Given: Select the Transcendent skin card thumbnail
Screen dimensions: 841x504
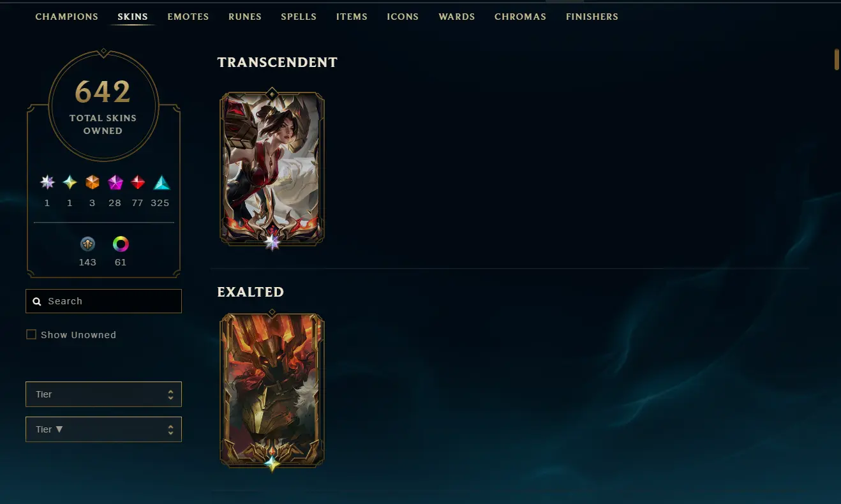Looking at the screenshot, I should (x=272, y=168).
